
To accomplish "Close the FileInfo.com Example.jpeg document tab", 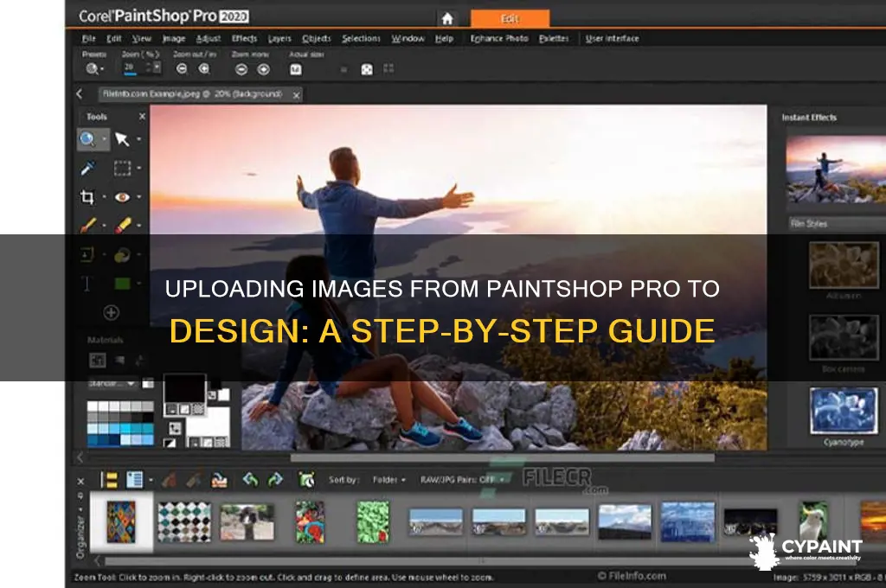I will point(296,95).
